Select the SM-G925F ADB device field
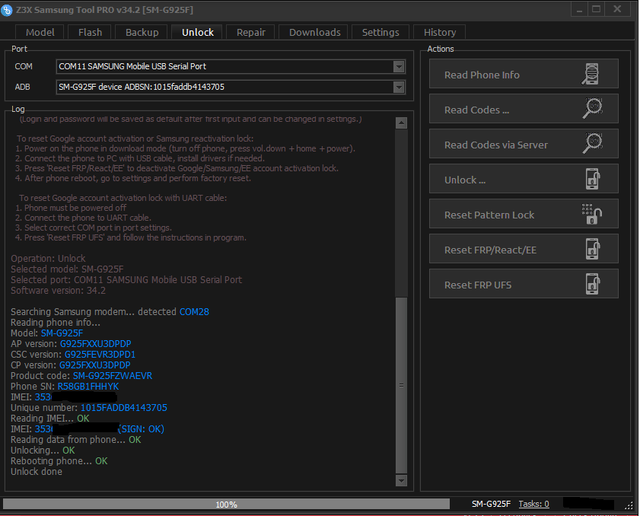Viewport: 640px width, 516px height. click(231, 87)
